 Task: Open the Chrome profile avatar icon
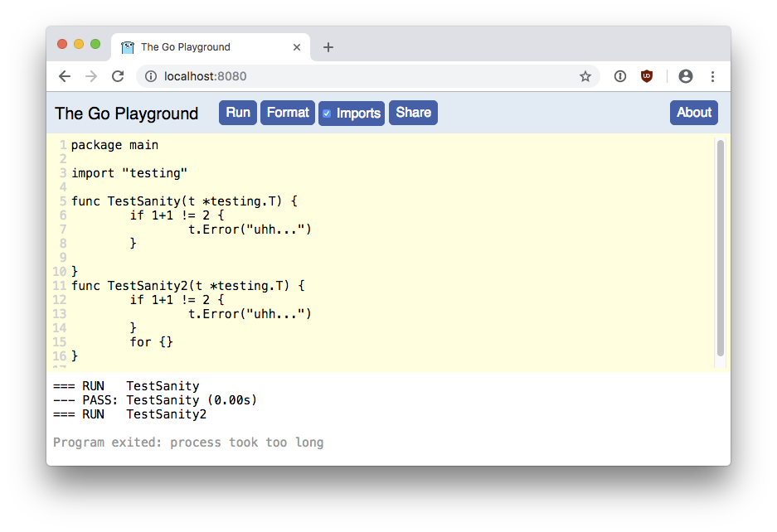click(x=686, y=76)
